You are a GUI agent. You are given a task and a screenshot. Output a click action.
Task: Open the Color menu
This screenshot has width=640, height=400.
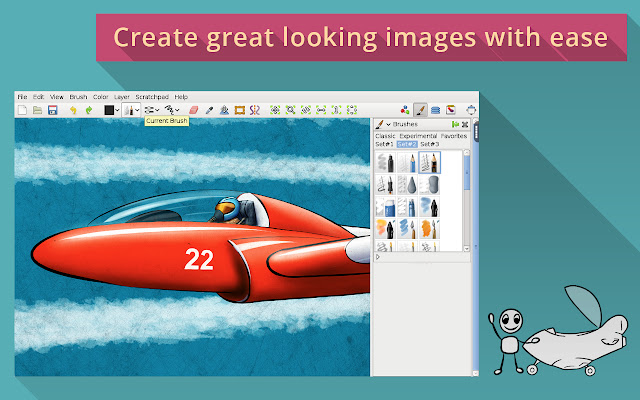pos(100,97)
